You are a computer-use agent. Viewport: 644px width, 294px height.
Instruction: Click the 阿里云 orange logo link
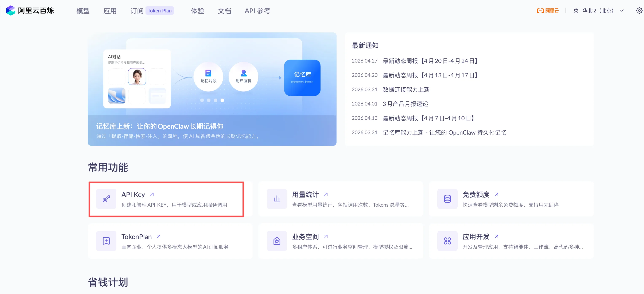pyautogui.click(x=547, y=11)
